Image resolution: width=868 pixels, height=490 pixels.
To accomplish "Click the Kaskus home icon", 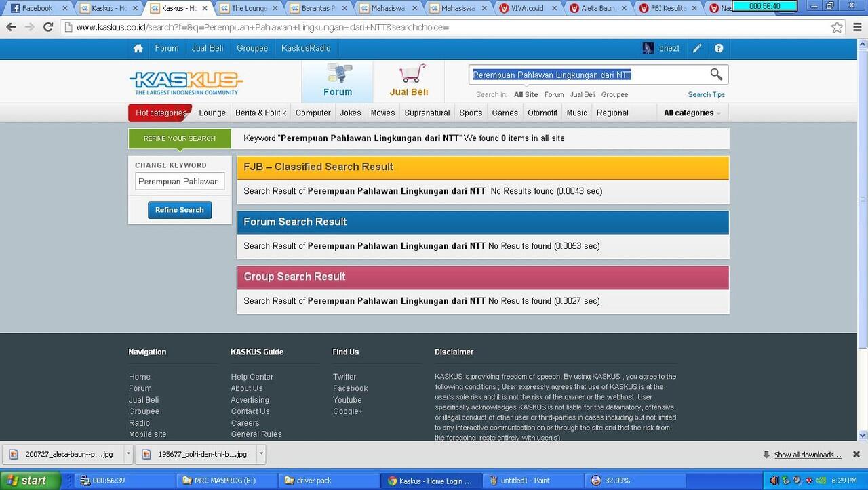I will pos(138,48).
